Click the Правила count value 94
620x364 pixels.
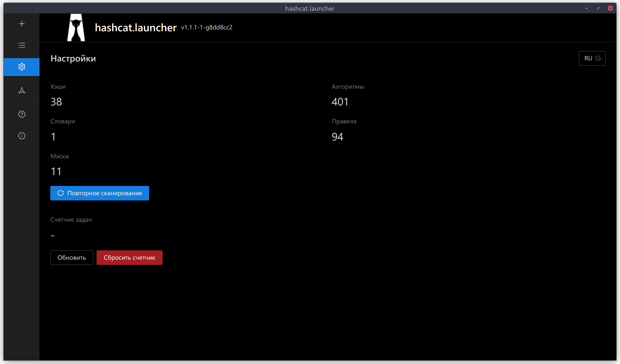click(337, 137)
